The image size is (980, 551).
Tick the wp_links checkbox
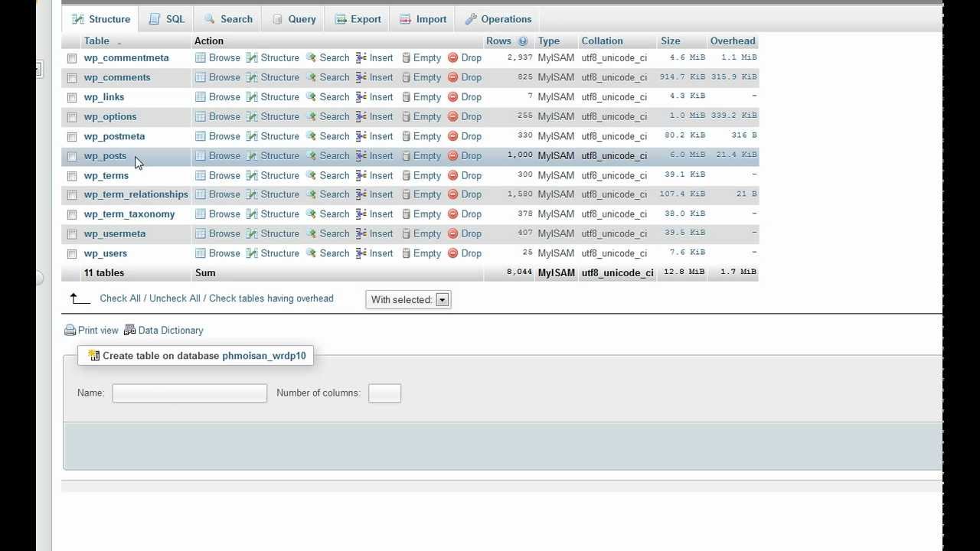tap(72, 98)
